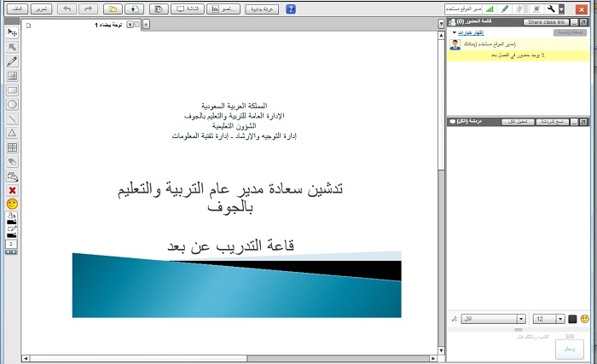This screenshot has width=597, height=364.
Task: Add a new whiteboard tab
Action: tap(146, 25)
